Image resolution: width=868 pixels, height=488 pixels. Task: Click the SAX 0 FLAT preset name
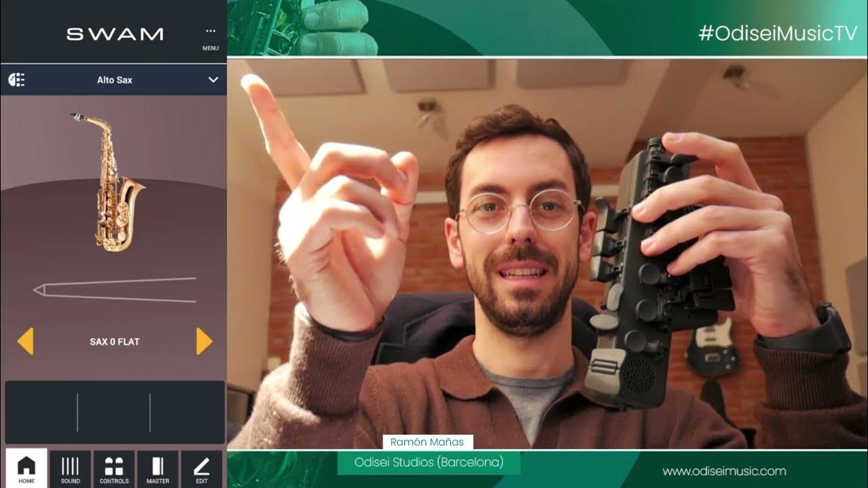[115, 342]
